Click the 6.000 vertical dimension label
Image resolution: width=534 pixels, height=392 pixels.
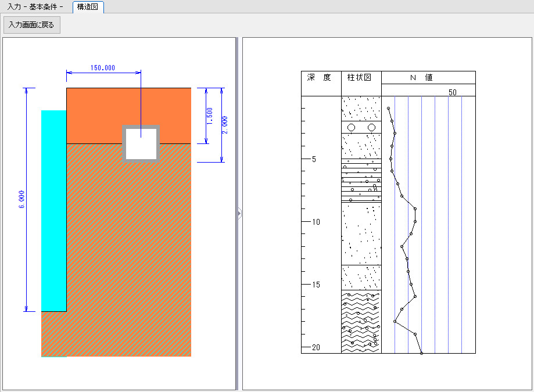21,199
